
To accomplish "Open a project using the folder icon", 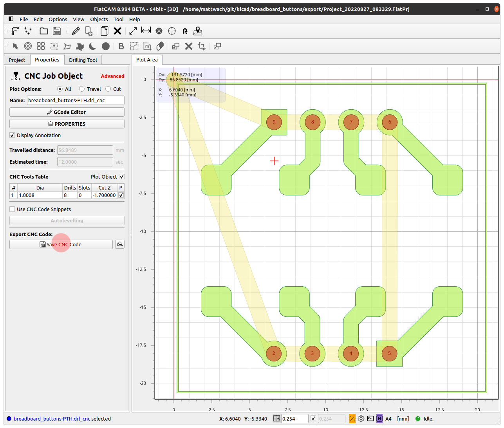I will [43, 31].
